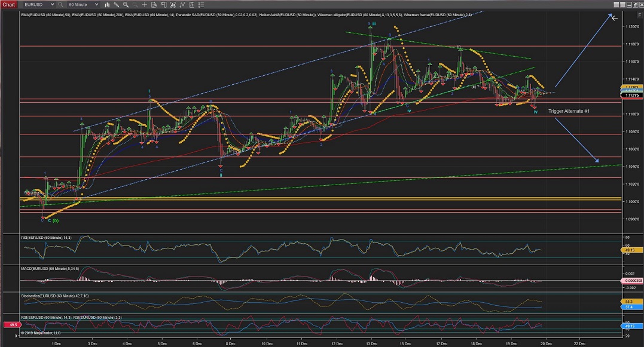Select the Chart tab
This screenshot has height=347, width=644.
tap(8, 5)
